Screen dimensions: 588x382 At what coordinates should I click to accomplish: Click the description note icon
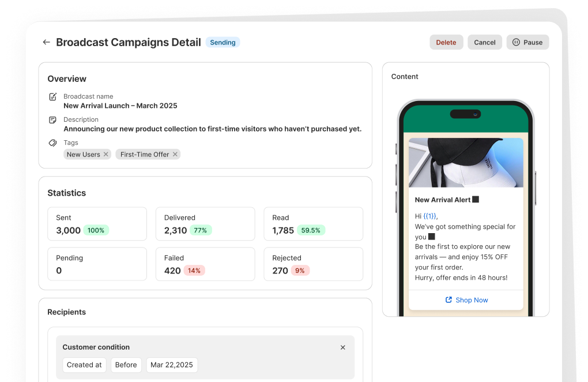tap(52, 120)
